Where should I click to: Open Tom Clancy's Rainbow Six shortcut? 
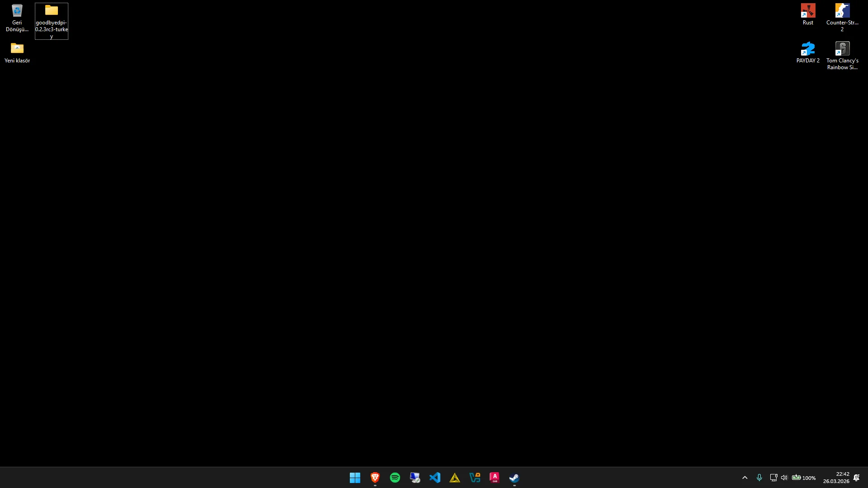pyautogui.click(x=842, y=49)
